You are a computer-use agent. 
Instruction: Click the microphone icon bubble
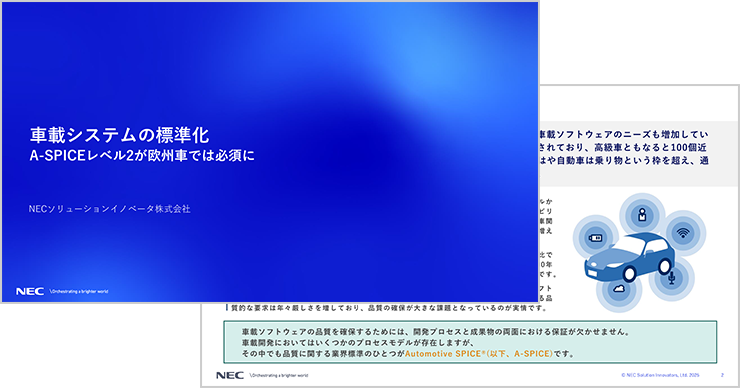pos(672,278)
